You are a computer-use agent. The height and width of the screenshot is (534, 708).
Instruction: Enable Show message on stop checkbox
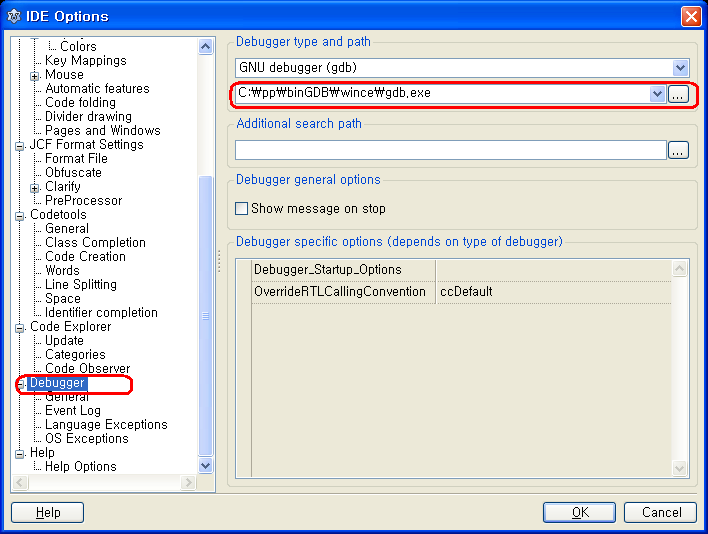[242, 209]
